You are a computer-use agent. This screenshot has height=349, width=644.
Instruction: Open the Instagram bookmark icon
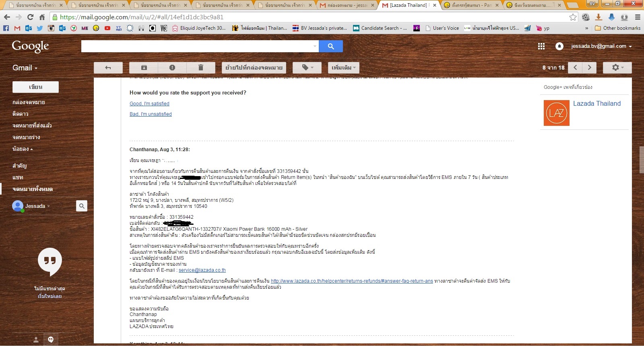coord(51,28)
